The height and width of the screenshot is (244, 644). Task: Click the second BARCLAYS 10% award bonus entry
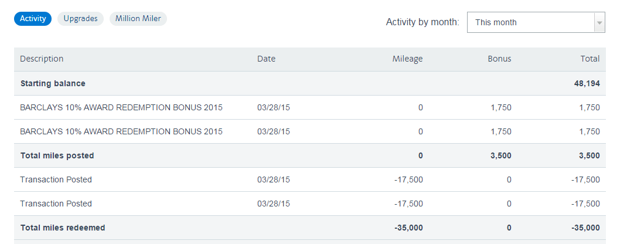[x=121, y=131]
